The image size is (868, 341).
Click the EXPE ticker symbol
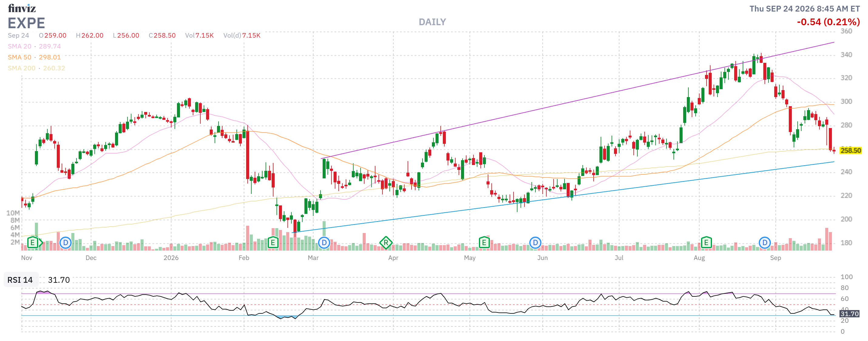pos(26,23)
